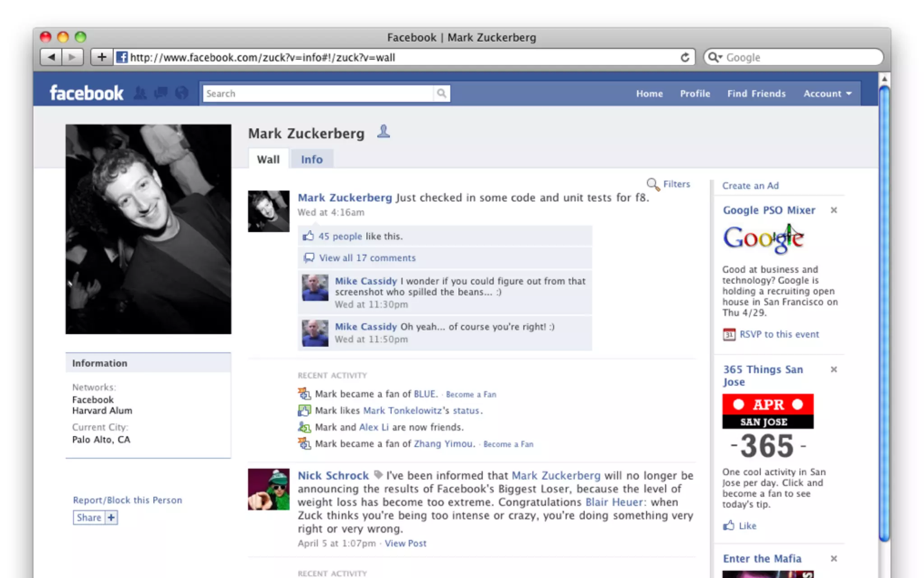Open Nick Schrock's profile name link
This screenshot has height=578, width=924.
click(x=333, y=475)
